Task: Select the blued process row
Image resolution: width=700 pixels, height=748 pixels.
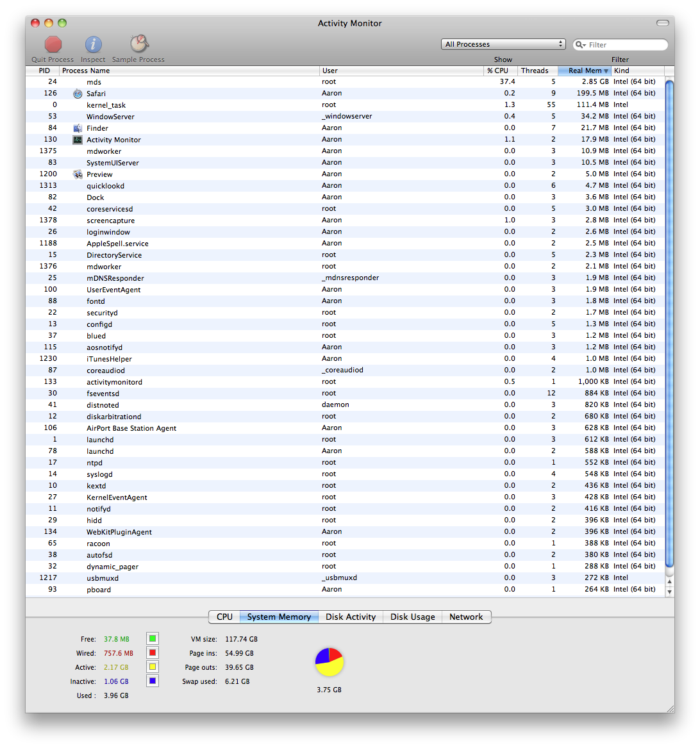Action: 345,336
